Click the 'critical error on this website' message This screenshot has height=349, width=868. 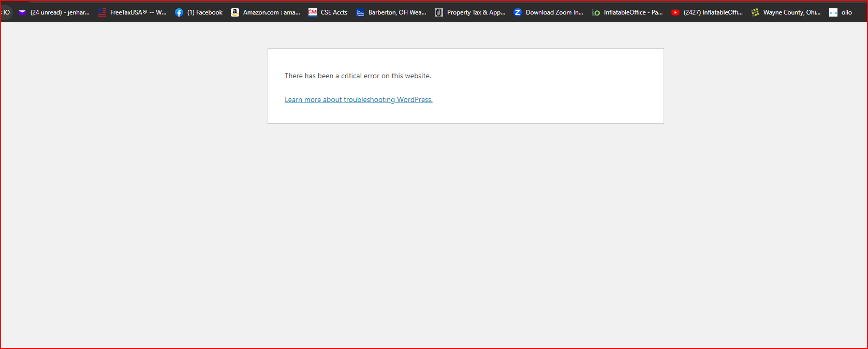click(x=358, y=76)
